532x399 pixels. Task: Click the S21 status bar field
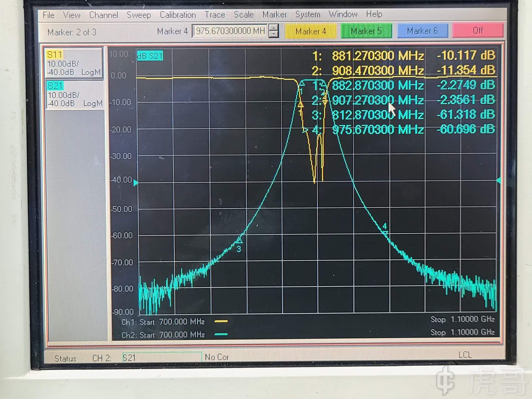(162, 357)
